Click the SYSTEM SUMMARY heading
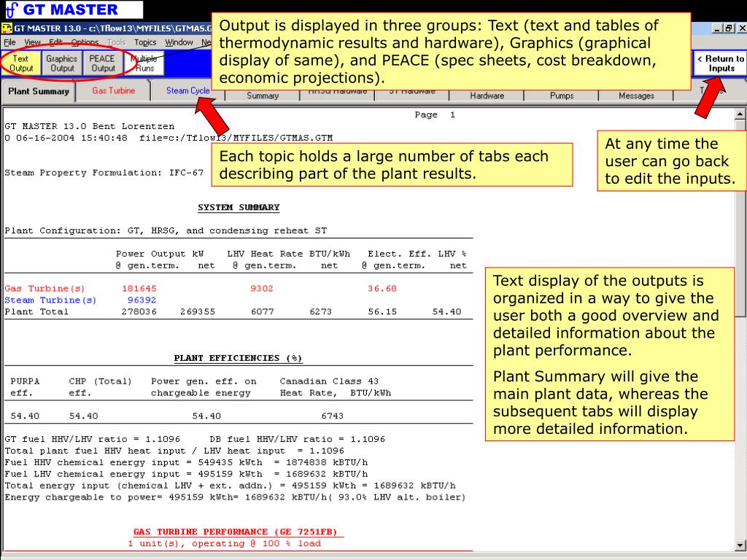The image size is (747, 560). point(239,208)
